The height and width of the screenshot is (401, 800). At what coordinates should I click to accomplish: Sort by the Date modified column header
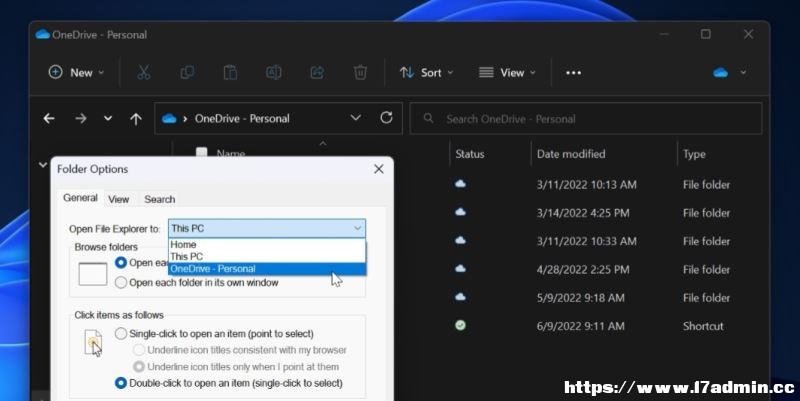click(571, 154)
